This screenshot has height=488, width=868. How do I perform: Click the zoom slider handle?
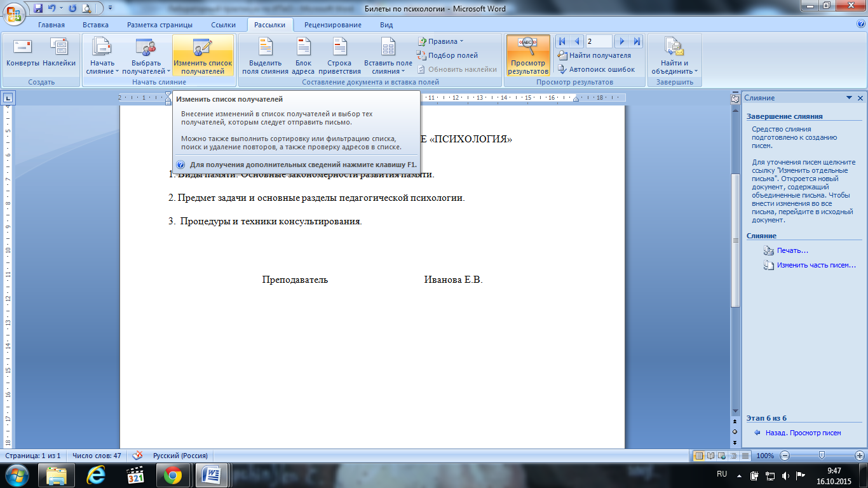point(822,456)
